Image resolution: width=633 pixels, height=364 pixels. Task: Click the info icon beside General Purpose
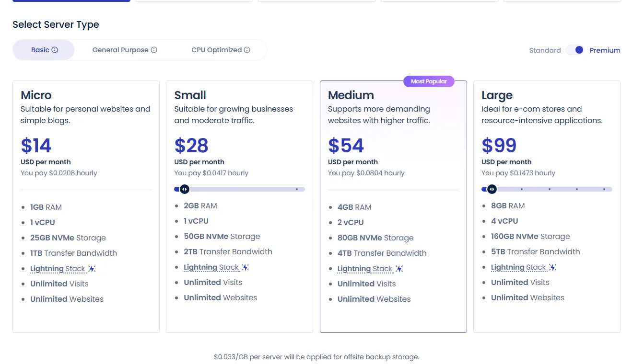(154, 50)
